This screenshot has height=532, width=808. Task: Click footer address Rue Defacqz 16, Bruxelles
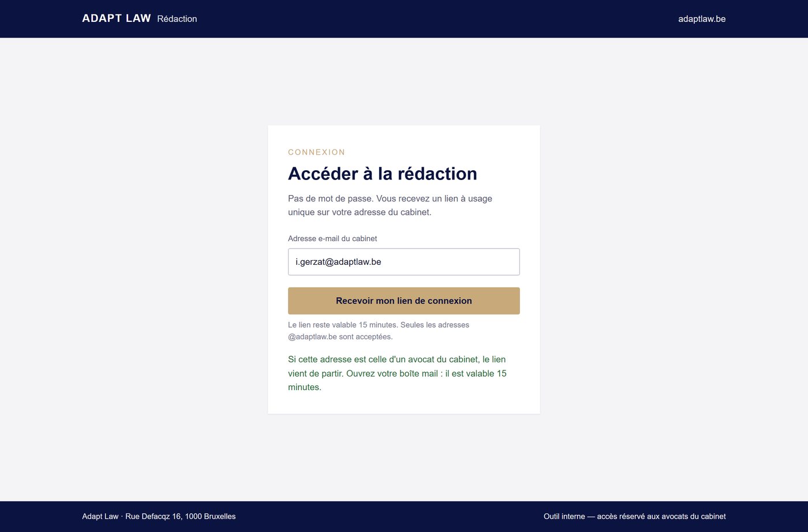(159, 516)
